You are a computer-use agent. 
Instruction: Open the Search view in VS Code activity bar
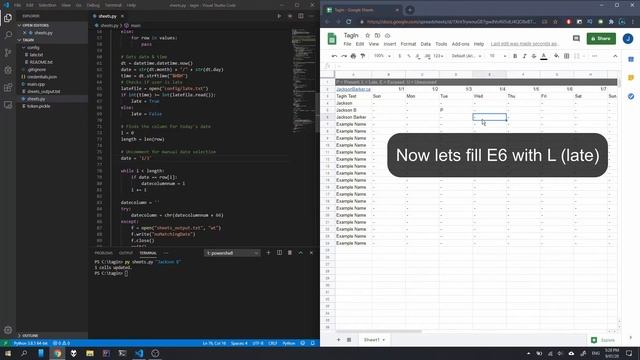tap(8, 35)
